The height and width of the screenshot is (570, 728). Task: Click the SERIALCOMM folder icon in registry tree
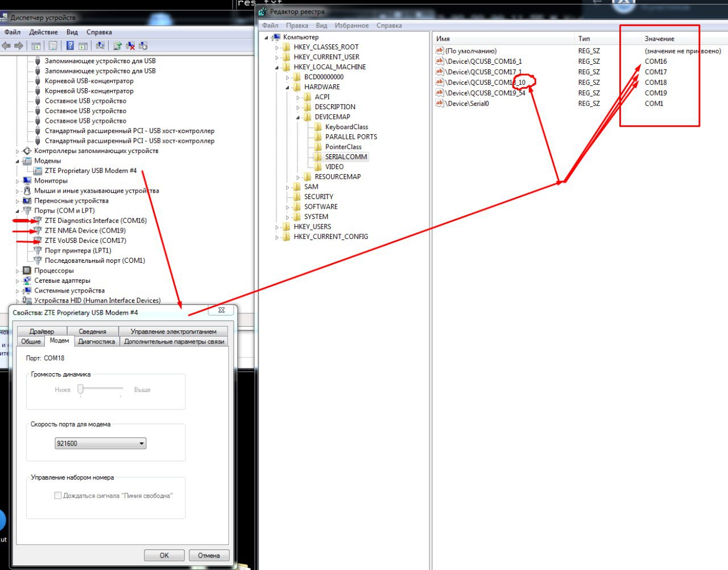point(318,157)
